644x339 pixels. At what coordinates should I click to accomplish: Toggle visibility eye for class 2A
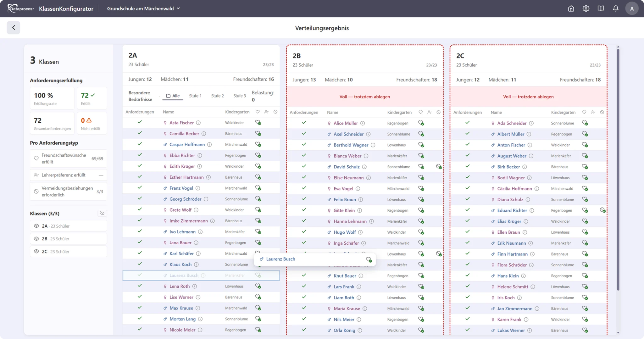36,226
